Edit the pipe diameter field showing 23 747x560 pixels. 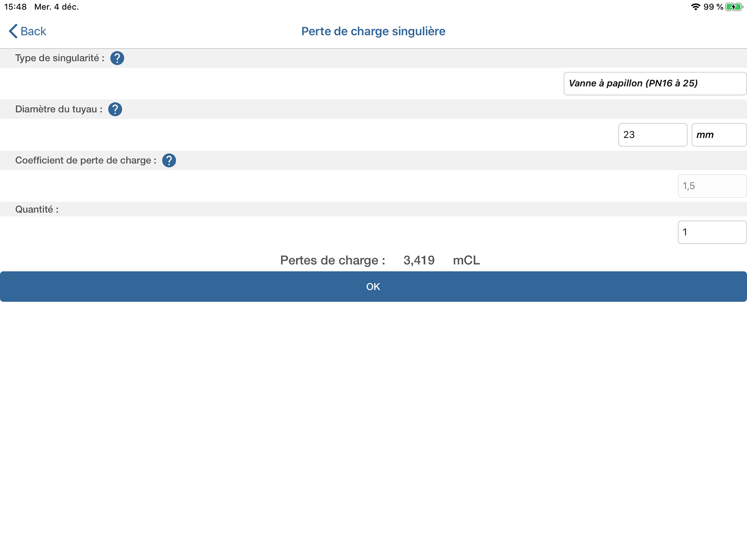pyautogui.click(x=652, y=135)
